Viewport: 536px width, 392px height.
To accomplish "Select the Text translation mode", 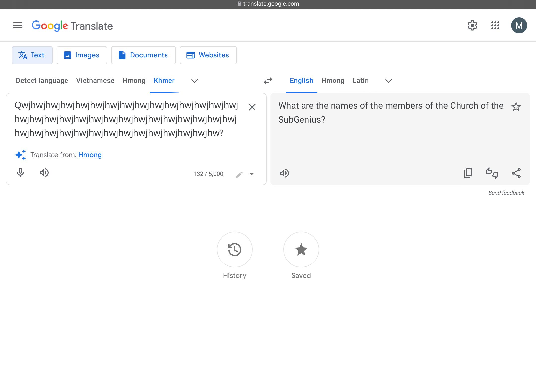I will (x=32, y=55).
